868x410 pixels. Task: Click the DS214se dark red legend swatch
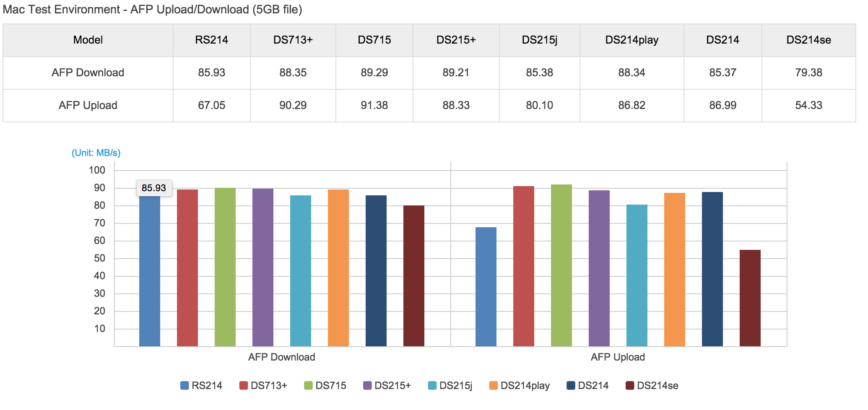[630, 385]
